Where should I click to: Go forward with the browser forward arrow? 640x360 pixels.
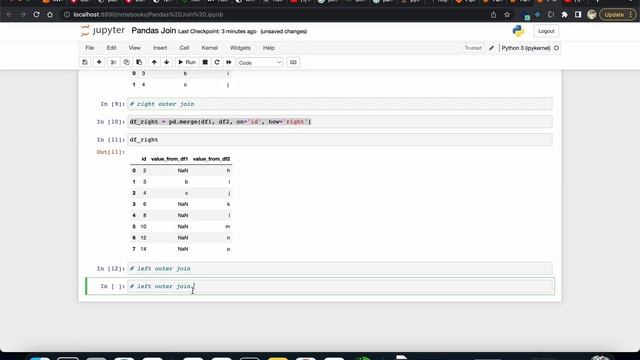click(23, 14)
